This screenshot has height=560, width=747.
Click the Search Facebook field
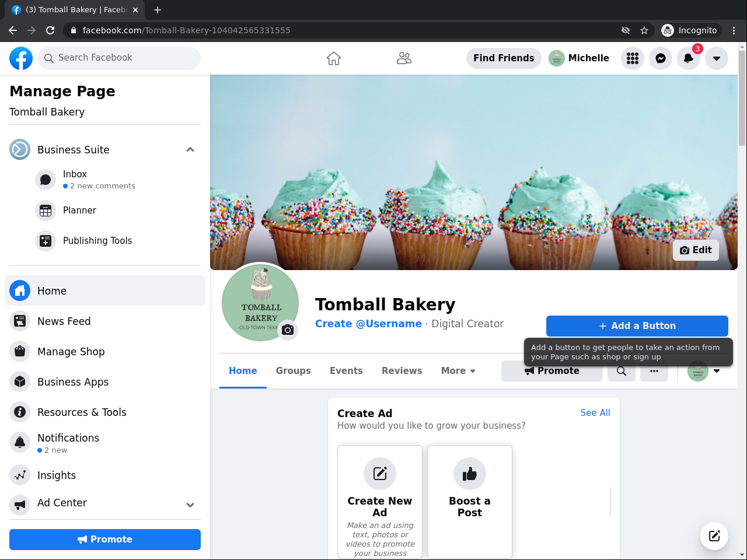click(x=119, y=58)
